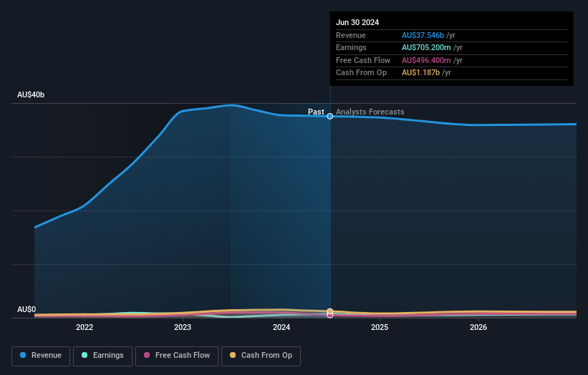Click the orange Cash From Op data point
This screenshot has height=375, width=588.
[x=330, y=311]
